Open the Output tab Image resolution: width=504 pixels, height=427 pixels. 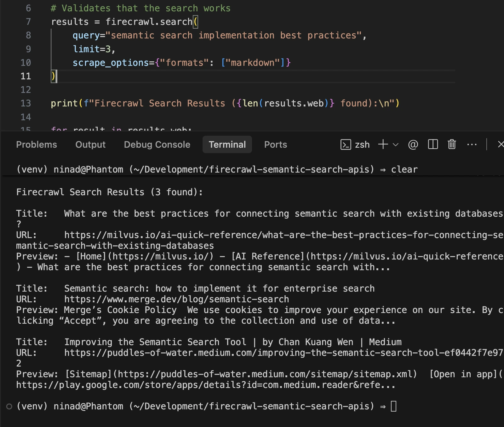point(90,145)
